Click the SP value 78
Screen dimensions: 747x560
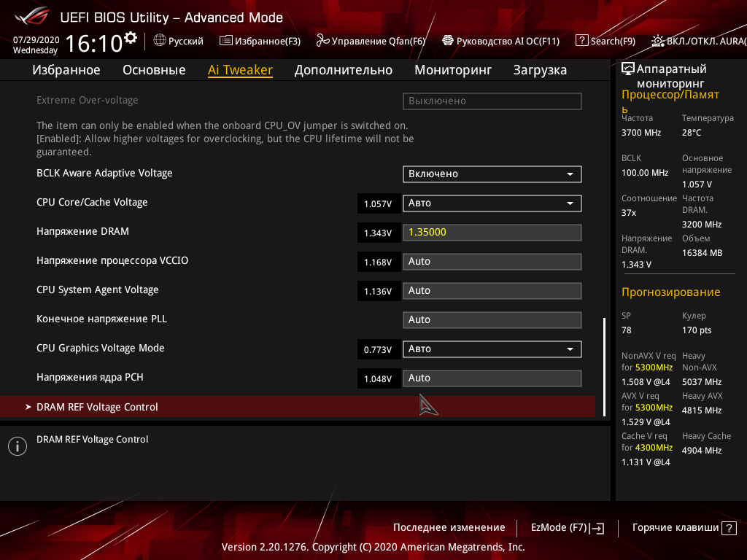click(x=626, y=330)
